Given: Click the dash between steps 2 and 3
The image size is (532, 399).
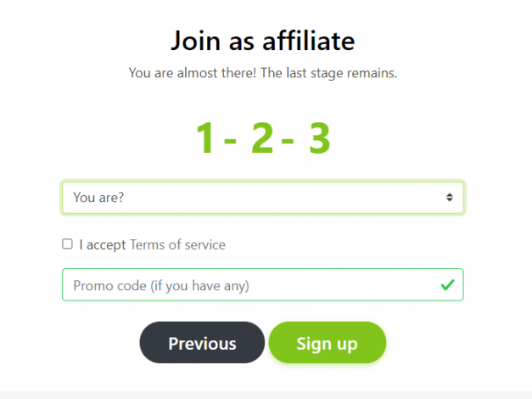Looking at the screenshot, I should click(288, 140).
